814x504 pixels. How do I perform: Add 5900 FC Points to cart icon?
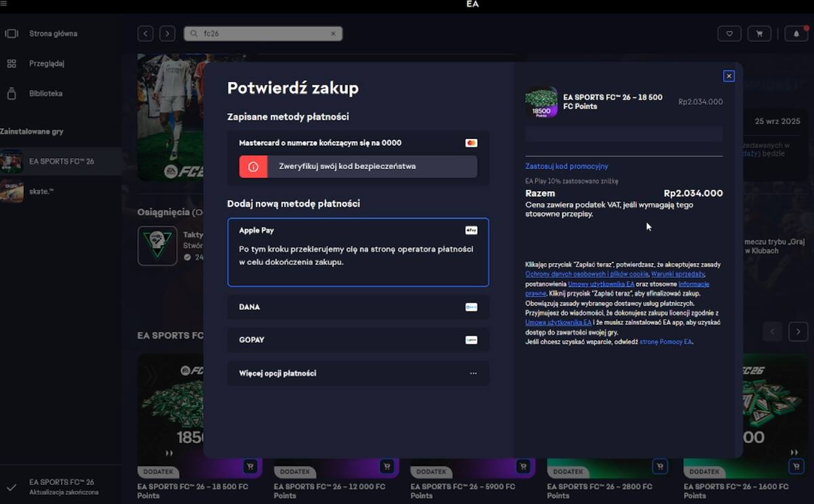click(x=523, y=467)
